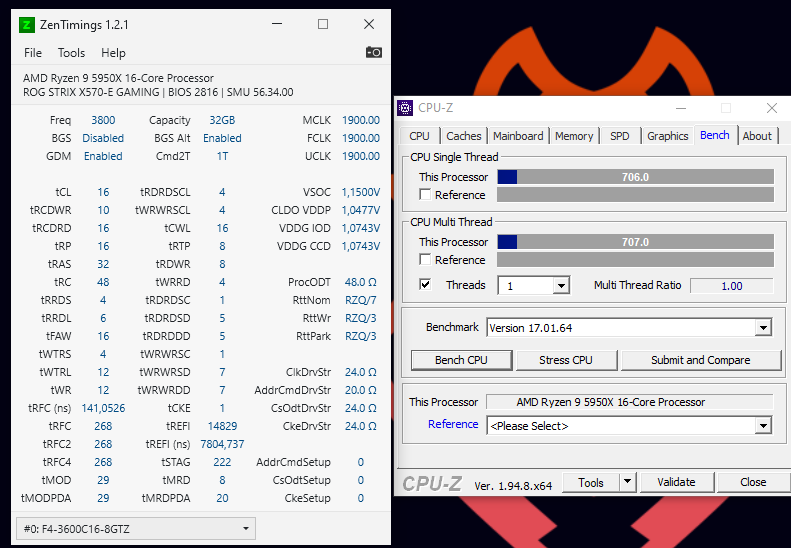Enable Multi Thread Reference checkbox

[425, 260]
